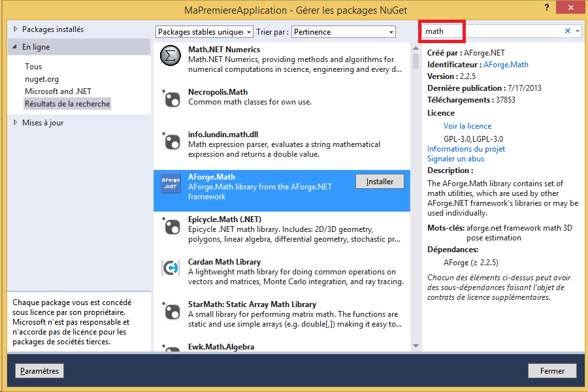
Task: Expand the Packages installés section
Action: point(16,29)
